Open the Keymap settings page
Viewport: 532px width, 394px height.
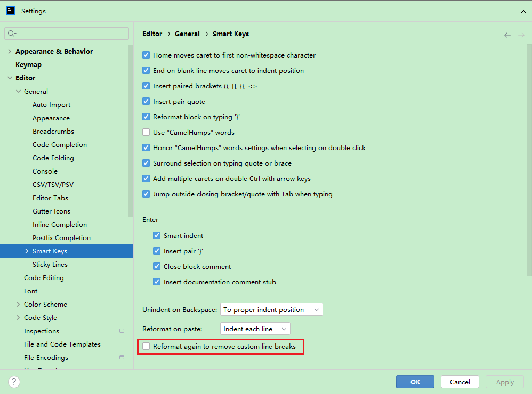28,65
